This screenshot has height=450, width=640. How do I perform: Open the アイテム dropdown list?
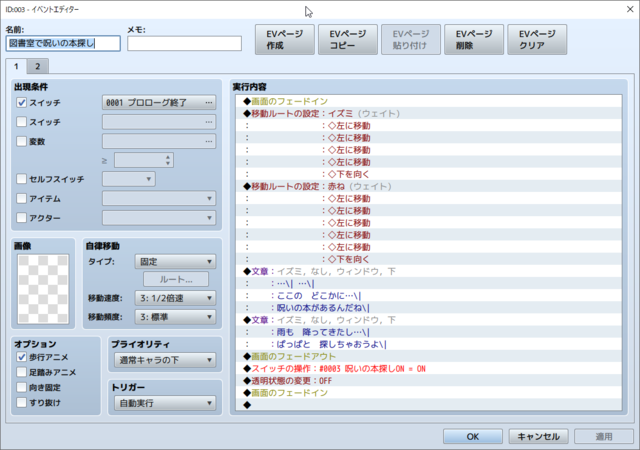point(159,198)
